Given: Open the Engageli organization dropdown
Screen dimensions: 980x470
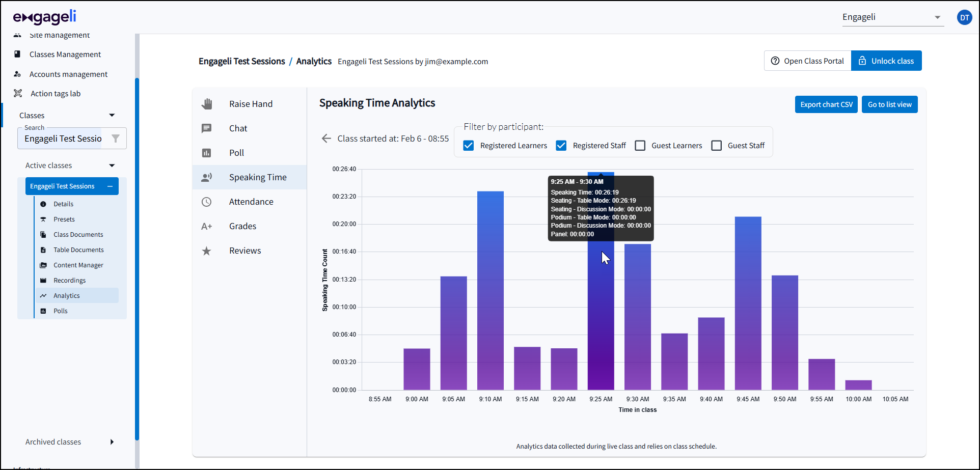Looking at the screenshot, I should click(x=893, y=17).
